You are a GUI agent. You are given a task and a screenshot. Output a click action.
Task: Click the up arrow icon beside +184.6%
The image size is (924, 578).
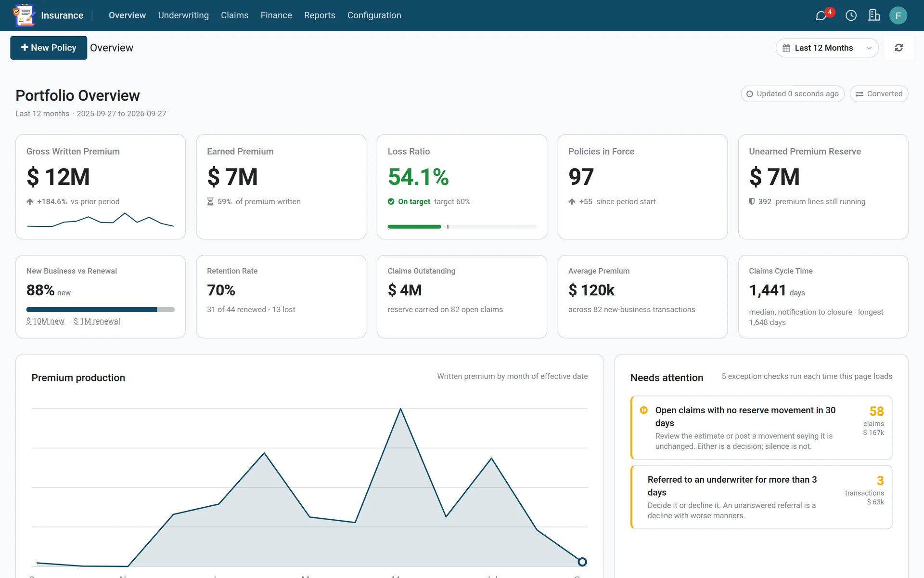coord(30,202)
